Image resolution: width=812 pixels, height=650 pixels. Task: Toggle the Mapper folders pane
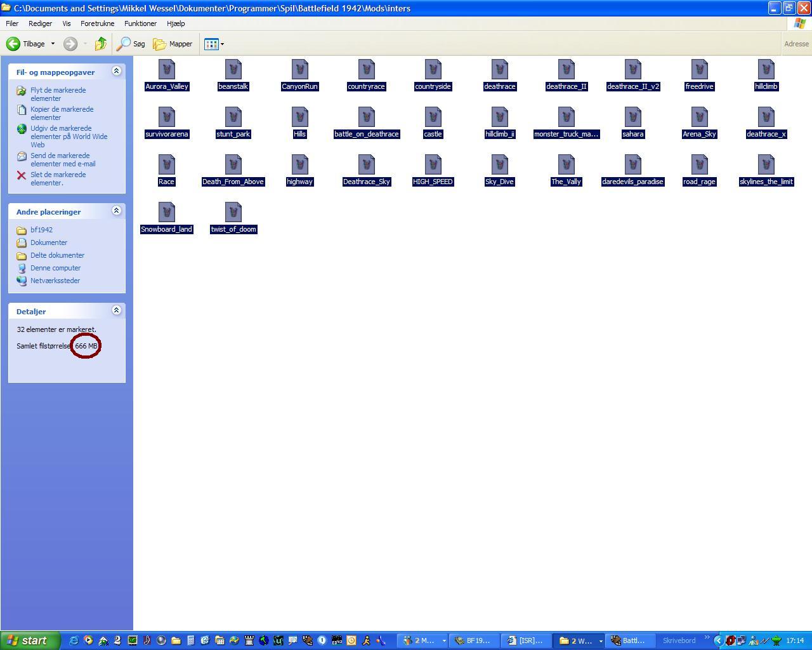pos(173,44)
